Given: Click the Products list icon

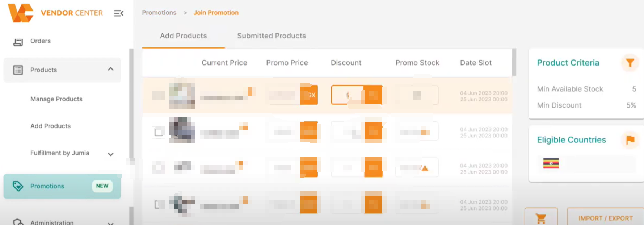Looking at the screenshot, I should pyautogui.click(x=18, y=70).
